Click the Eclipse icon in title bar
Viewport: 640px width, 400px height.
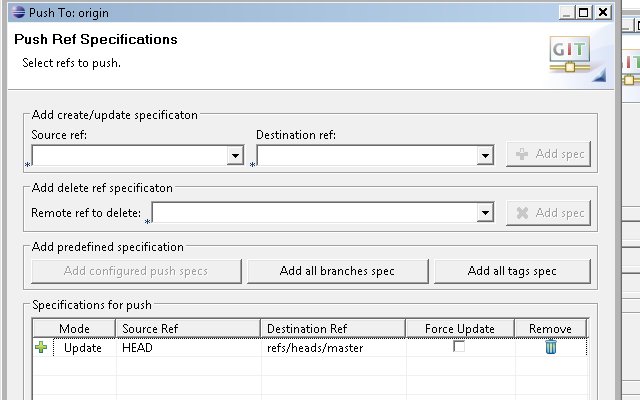pos(18,12)
